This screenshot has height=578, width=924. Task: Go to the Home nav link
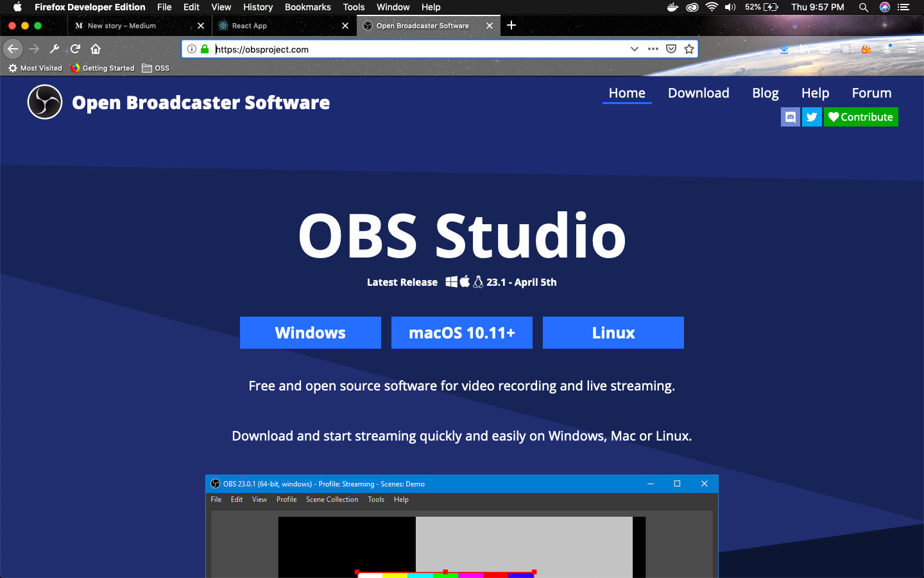pyautogui.click(x=627, y=93)
